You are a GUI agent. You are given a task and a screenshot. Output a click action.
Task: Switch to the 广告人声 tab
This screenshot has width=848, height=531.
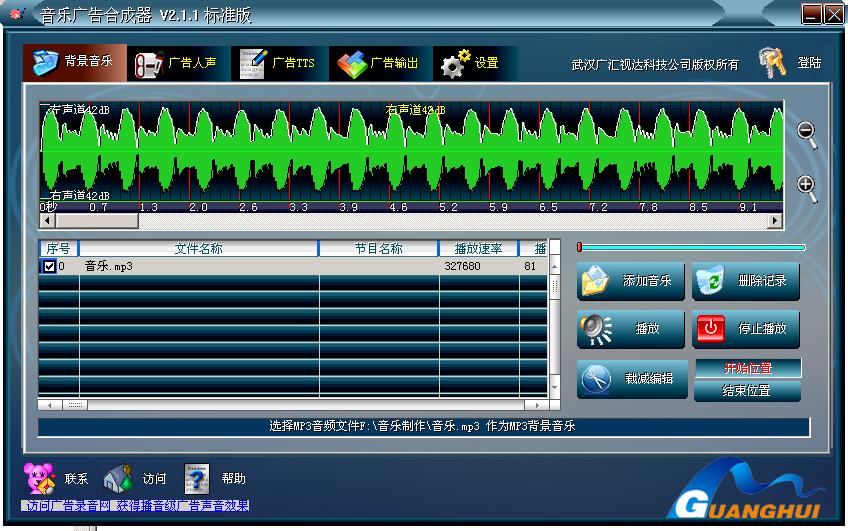(176, 63)
